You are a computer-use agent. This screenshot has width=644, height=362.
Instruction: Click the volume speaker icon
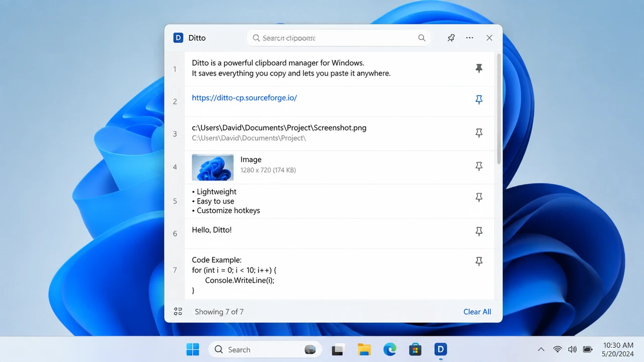click(572, 349)
